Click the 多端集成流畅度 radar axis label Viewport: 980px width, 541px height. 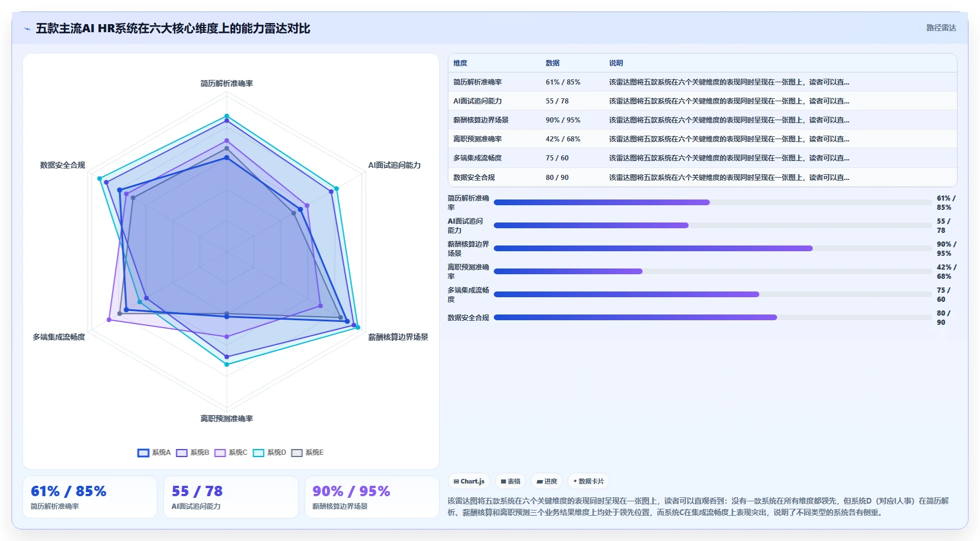(x=59, y=337)
